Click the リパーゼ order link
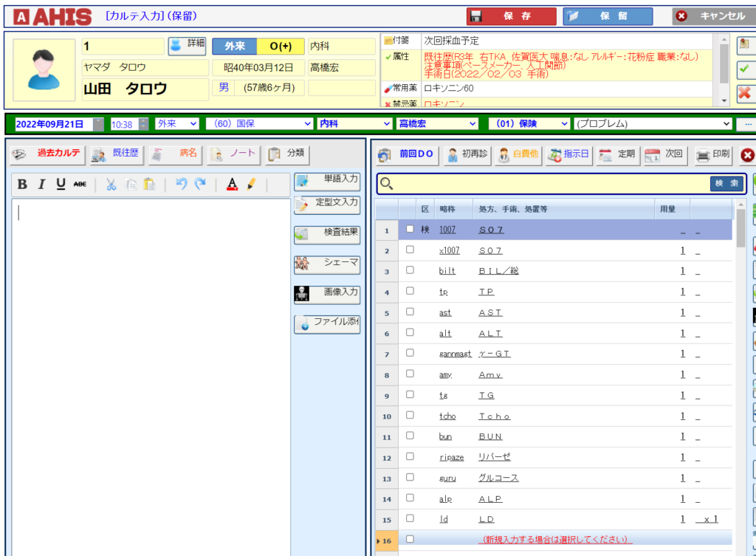756x556 pixels. pyautogui.click(x=494, y=456)
